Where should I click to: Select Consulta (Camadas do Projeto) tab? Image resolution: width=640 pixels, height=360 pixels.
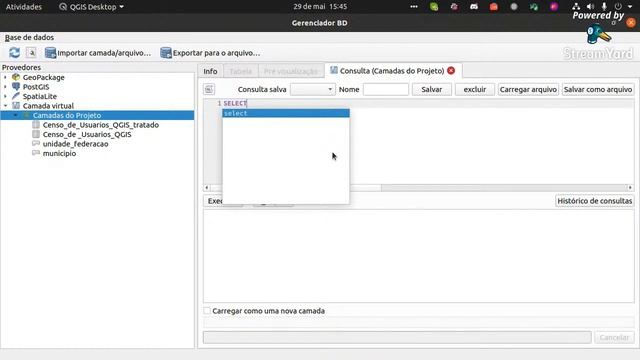tap(392, 71)
